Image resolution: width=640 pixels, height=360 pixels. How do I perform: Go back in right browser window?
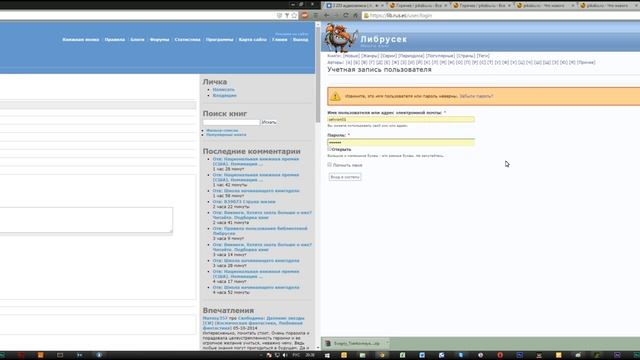click(x=327, y=15)
